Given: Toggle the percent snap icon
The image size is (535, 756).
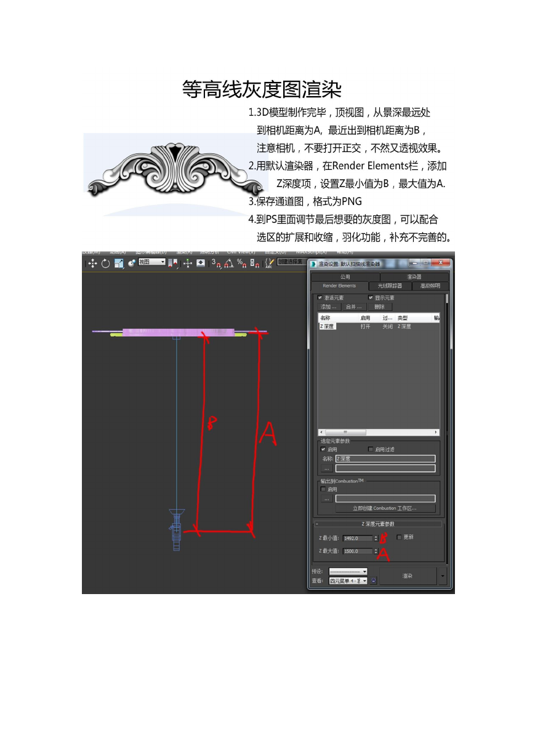Looking at the screenshot, I should point(242,263).
